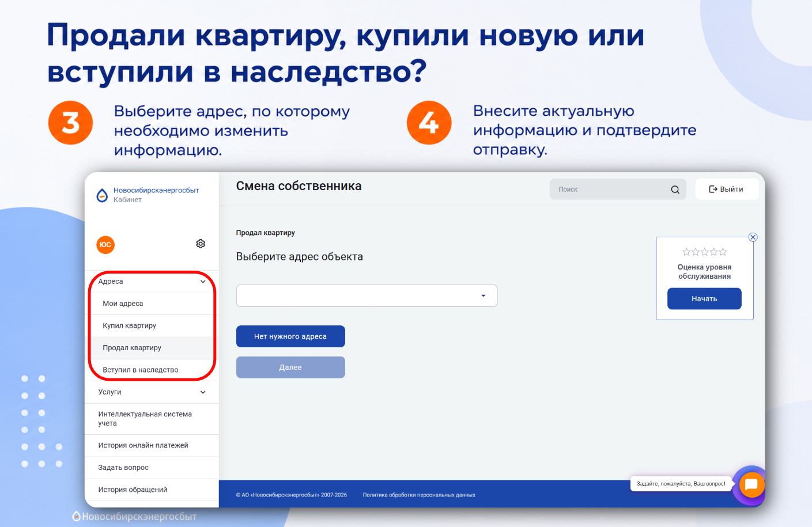Image resolution: width=812 pixels, height=527 pixels.
Task: Click the ЮС user avatar
Action: pos(105,245)
